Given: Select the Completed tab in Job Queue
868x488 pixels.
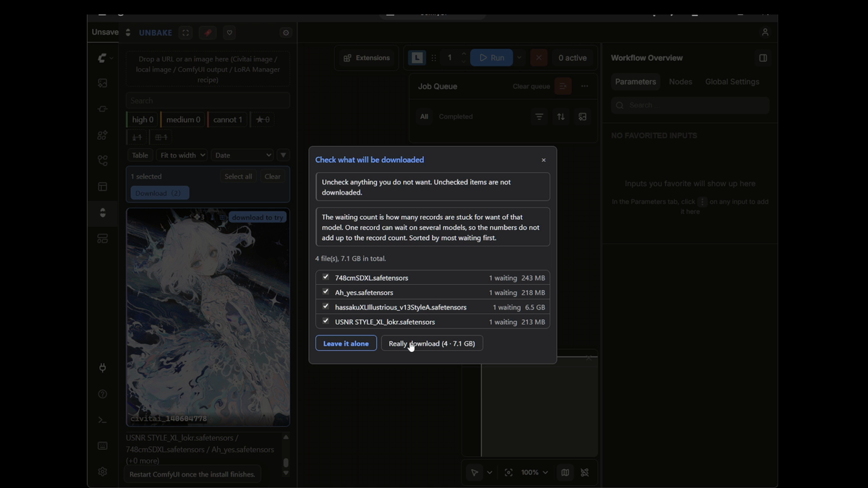Looking at the screenshot, I should (x=456, y=116).
